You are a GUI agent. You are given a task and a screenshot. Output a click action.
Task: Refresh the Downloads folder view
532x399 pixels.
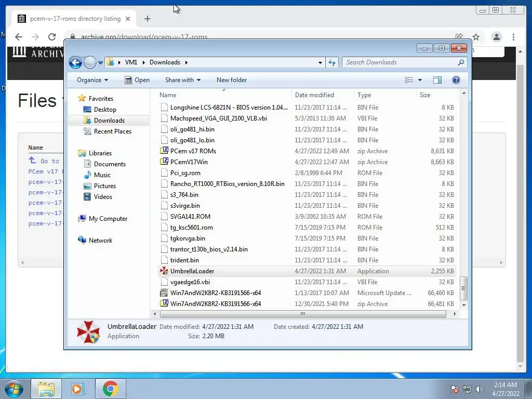[332, 62]
